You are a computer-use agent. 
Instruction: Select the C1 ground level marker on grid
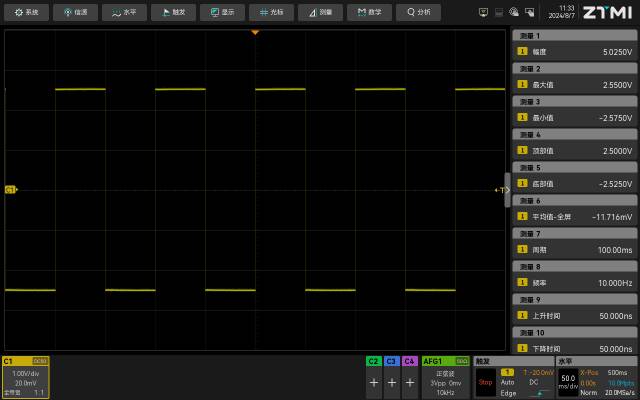tap(11, 189)
